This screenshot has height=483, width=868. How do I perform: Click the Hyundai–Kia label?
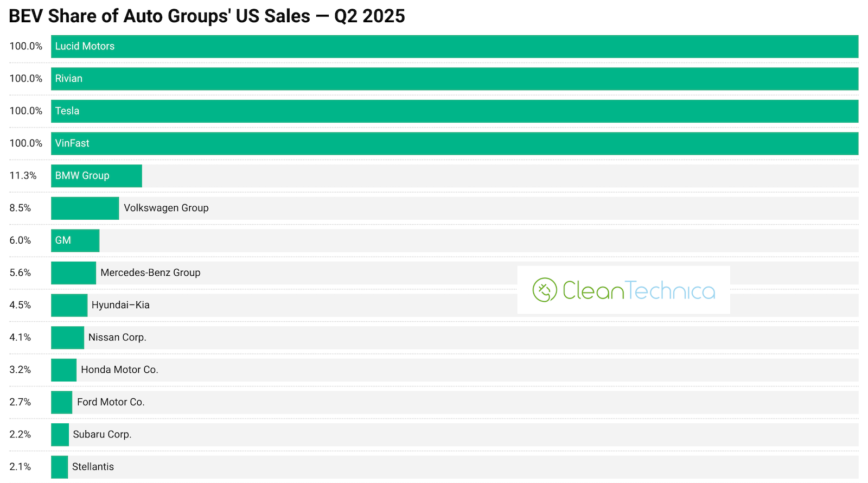pyautogui.click(x=120, y=305)
